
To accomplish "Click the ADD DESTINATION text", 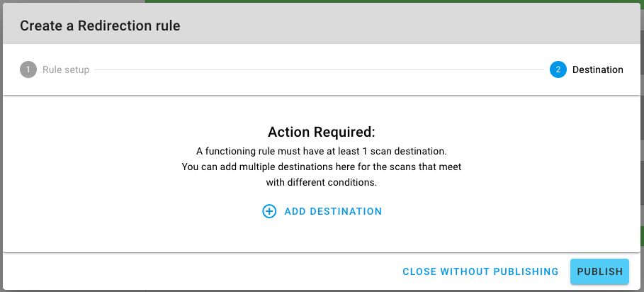I will coord(333,211).
